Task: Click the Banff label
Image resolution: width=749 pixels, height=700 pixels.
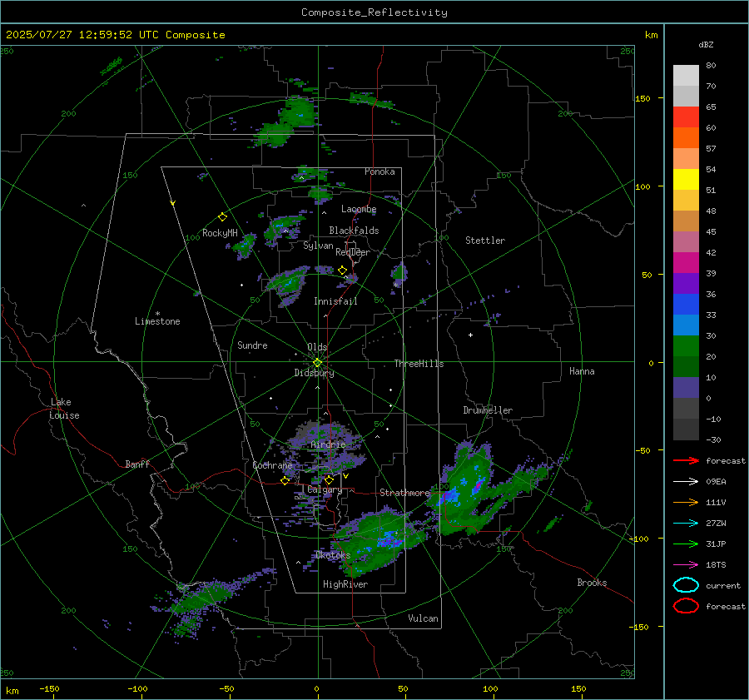Action: point(137,464)
